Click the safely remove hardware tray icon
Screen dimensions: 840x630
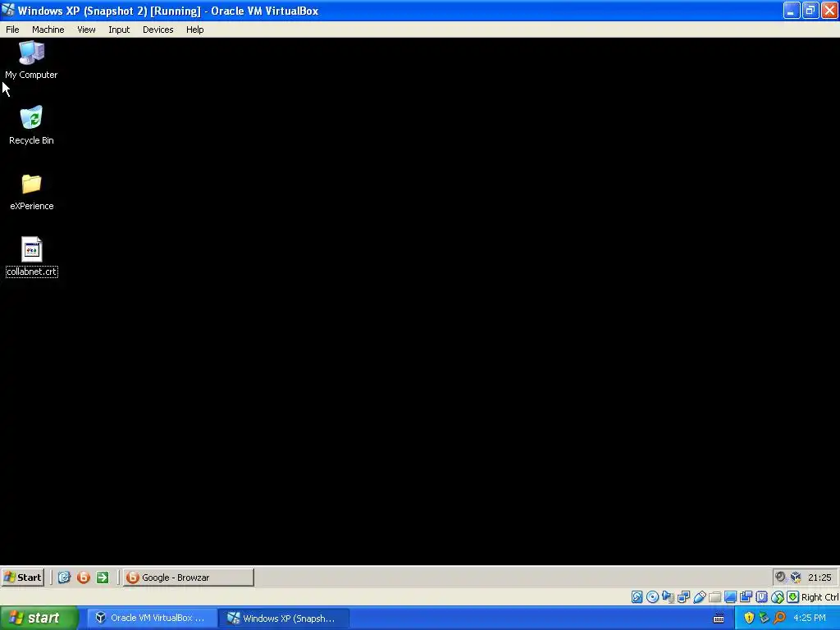[x=764, y=618]
